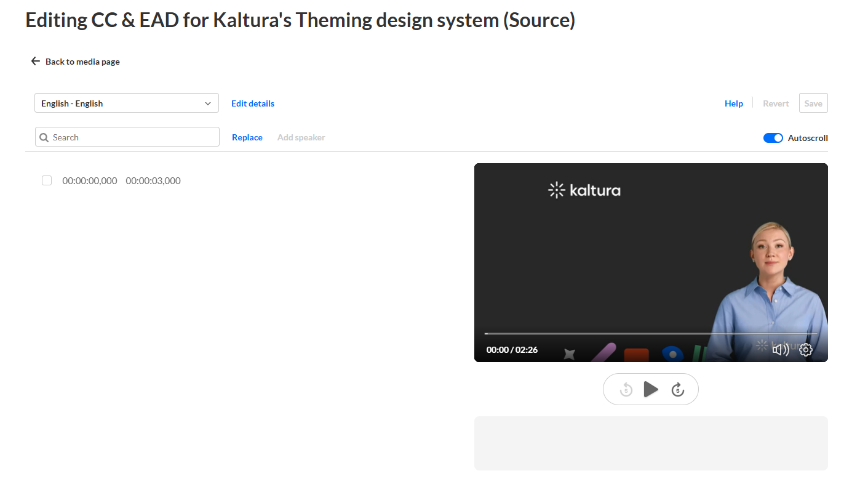This screenshot has height=492, width=868.
Task: Click the caption start time 00:00:00,000
Action: coord(90,181)
